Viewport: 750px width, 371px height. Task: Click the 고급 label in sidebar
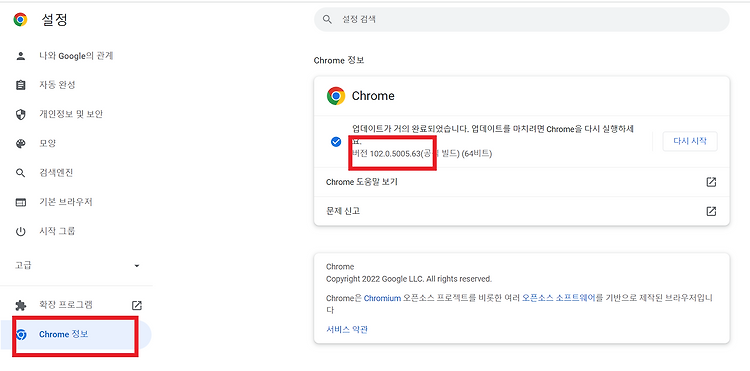click(x=23, y=265)
